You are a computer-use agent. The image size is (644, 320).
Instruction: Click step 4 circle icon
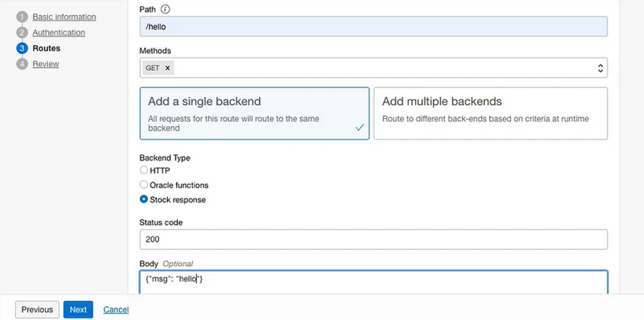click(22, 64)
